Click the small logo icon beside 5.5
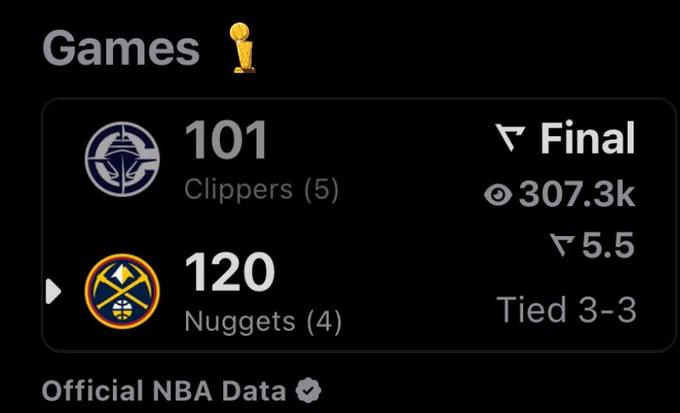 [x=562, y=245]
